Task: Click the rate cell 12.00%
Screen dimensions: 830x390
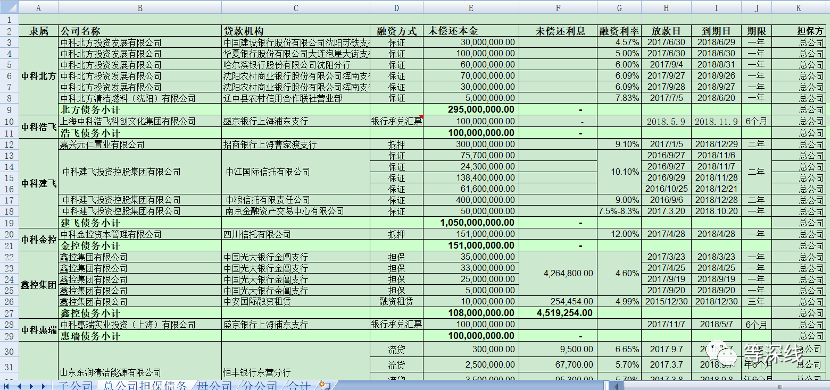Action: click(x=620, y=234)
